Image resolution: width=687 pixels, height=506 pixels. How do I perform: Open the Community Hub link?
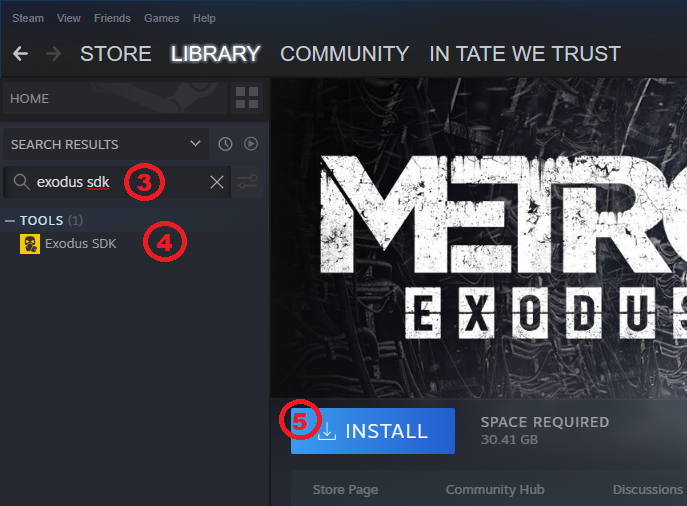[495, 489]
